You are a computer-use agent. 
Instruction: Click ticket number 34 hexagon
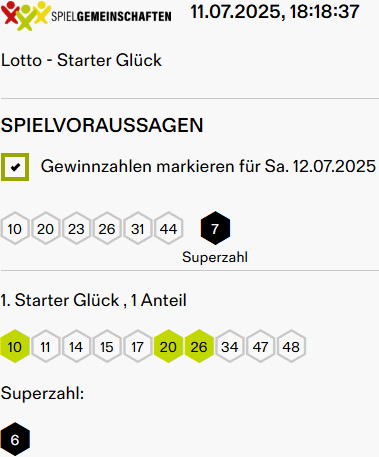[230, 346]
